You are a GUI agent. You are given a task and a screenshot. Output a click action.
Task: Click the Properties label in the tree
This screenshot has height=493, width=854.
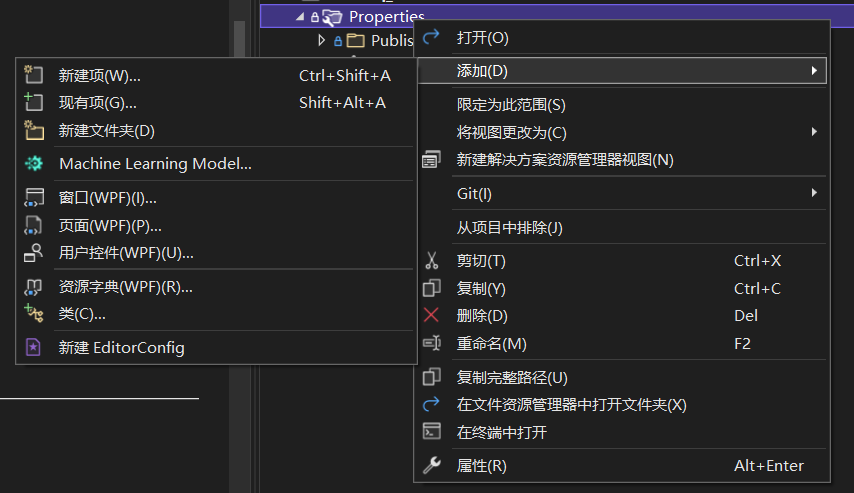pyautogui.click(x=386, y=17)
